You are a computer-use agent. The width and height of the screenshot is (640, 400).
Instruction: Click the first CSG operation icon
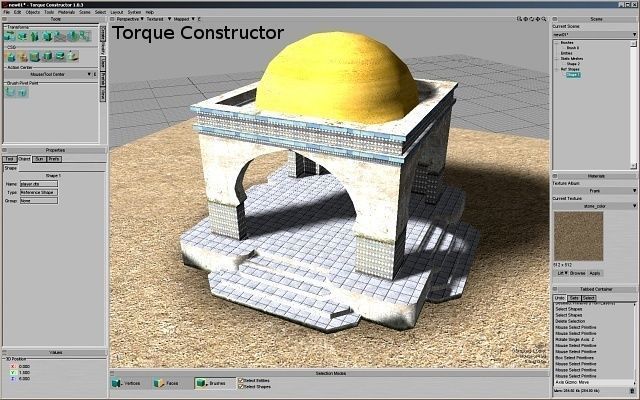coord(11,56)
